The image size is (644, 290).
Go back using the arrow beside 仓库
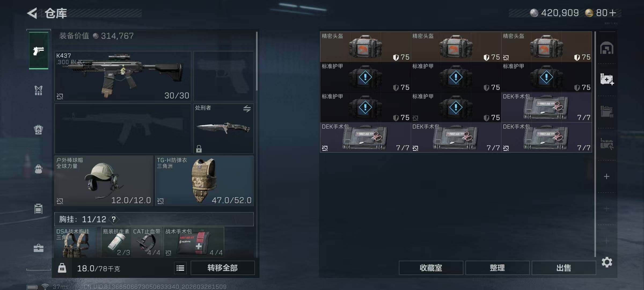click(x=32, y=13)
